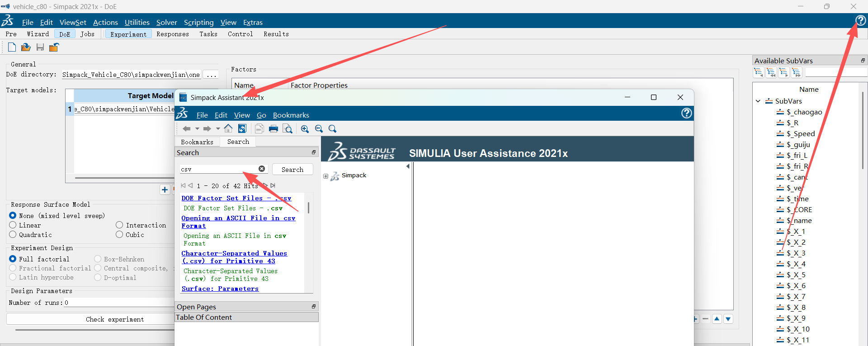Go to first page of search hits
Screen dimensions: 868x346
(183, 185)
